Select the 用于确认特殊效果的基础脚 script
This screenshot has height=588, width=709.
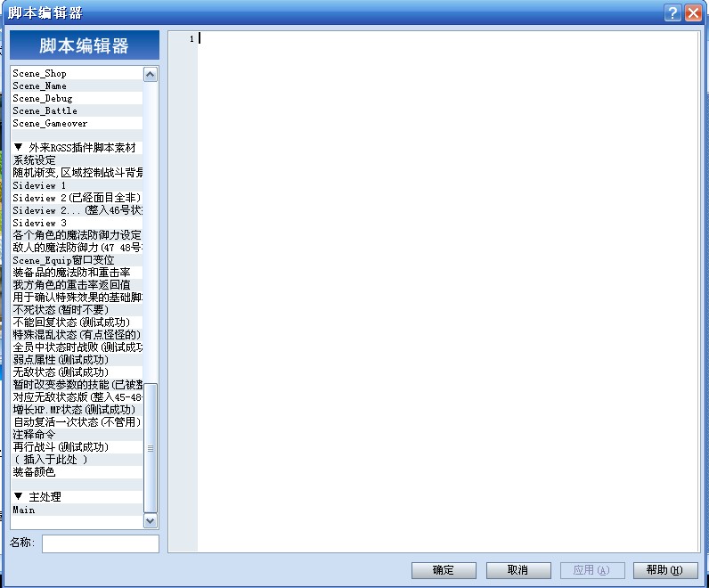point(77,298)
